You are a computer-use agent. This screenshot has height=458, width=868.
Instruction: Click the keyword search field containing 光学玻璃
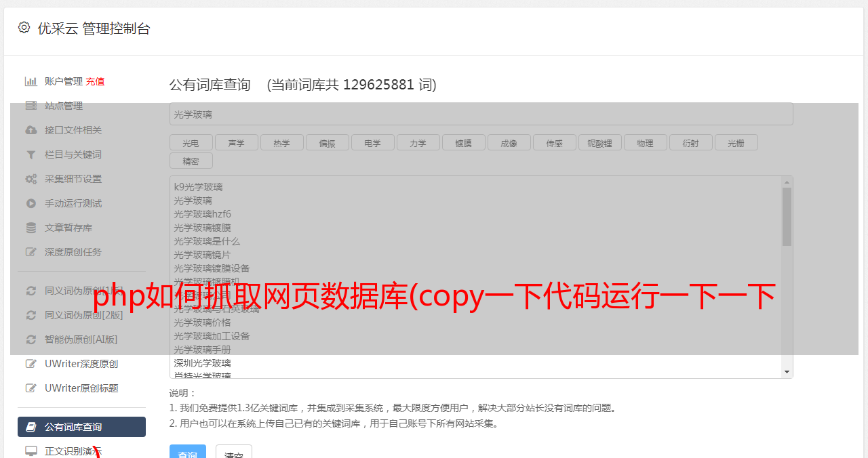tap(481, 114)
